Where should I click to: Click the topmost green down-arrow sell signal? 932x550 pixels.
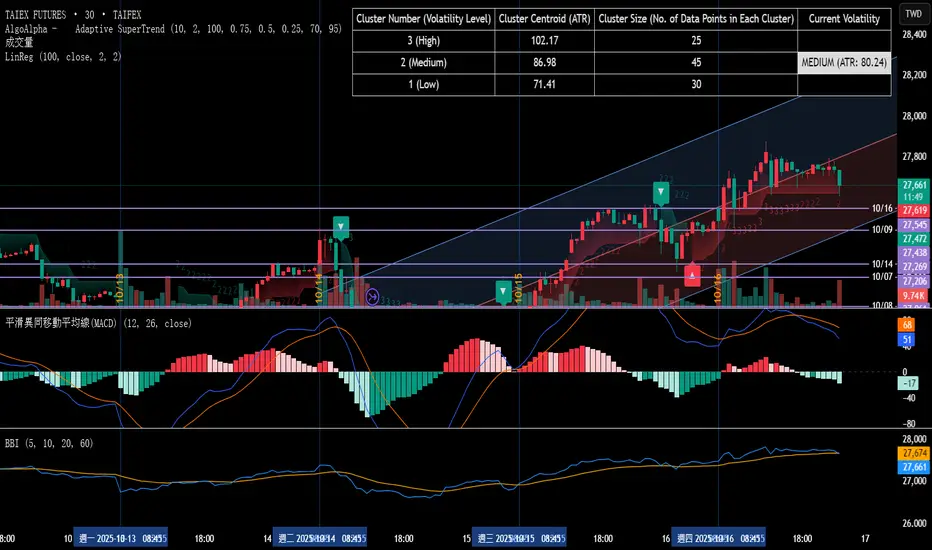click(660, 192)
